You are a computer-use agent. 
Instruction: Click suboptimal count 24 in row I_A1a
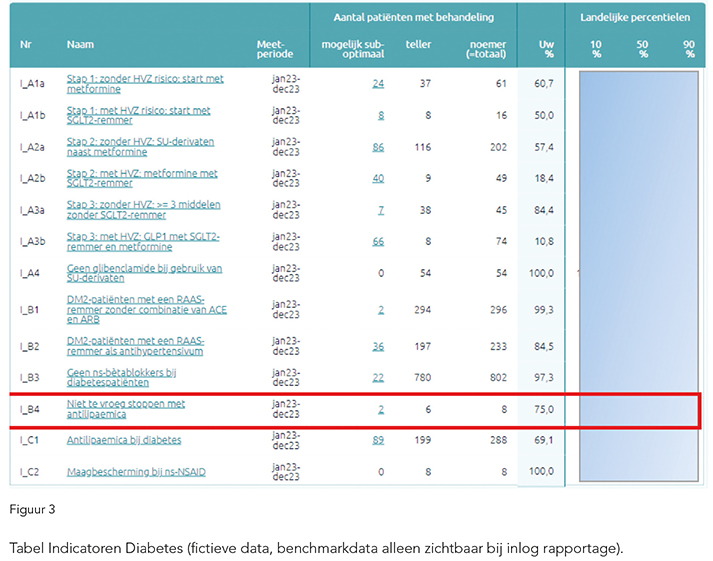coord(378,83)
